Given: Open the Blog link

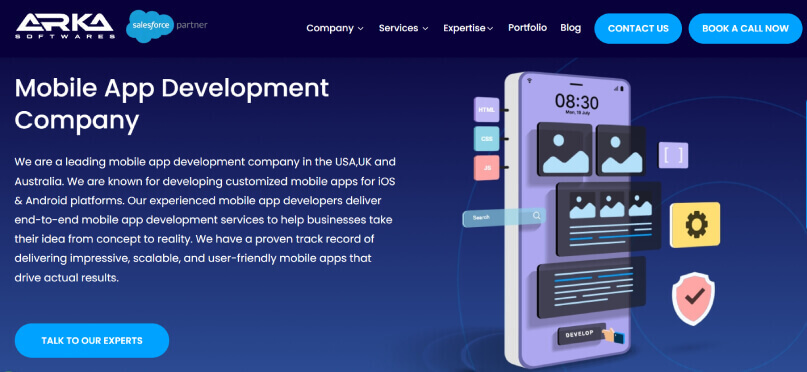Looking at the screenshot, I should pos(571,28).
